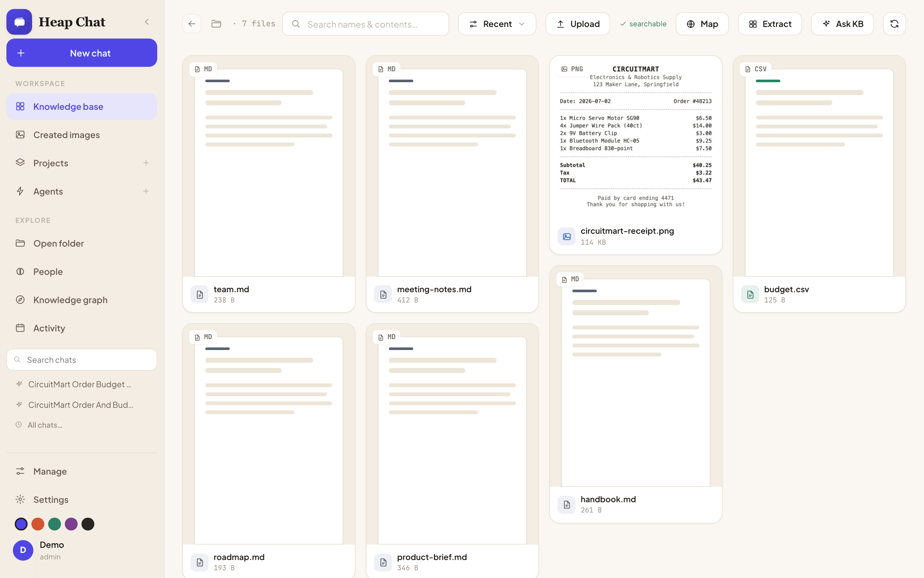The width and height of the screenshot is (924, 578).
Task: Select the green theme color
Action: (x=55, y=524)
